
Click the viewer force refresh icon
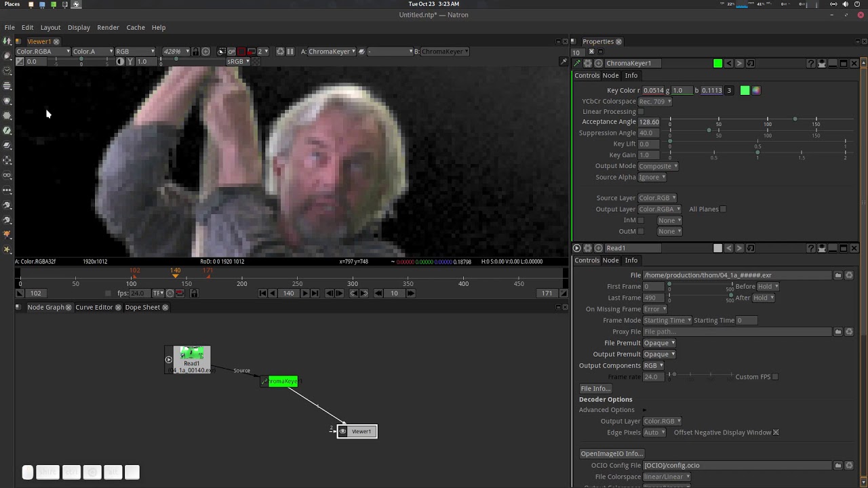pos(280,52)
